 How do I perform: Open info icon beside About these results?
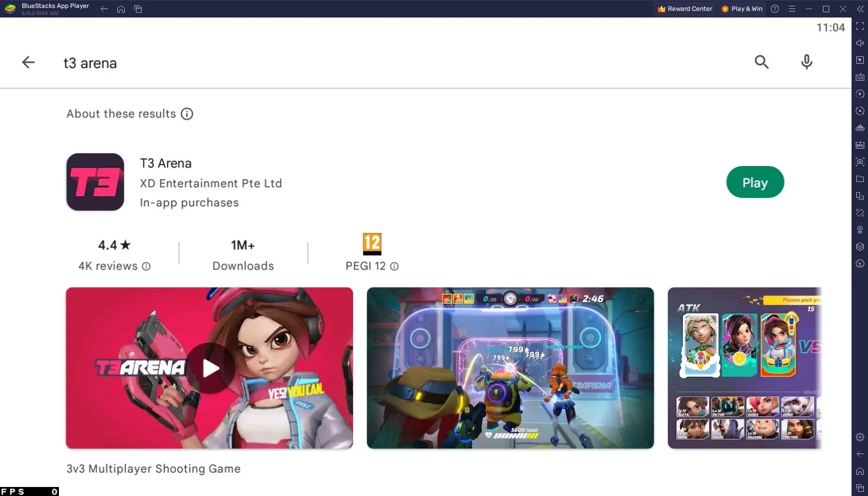[x=187, y=114]
